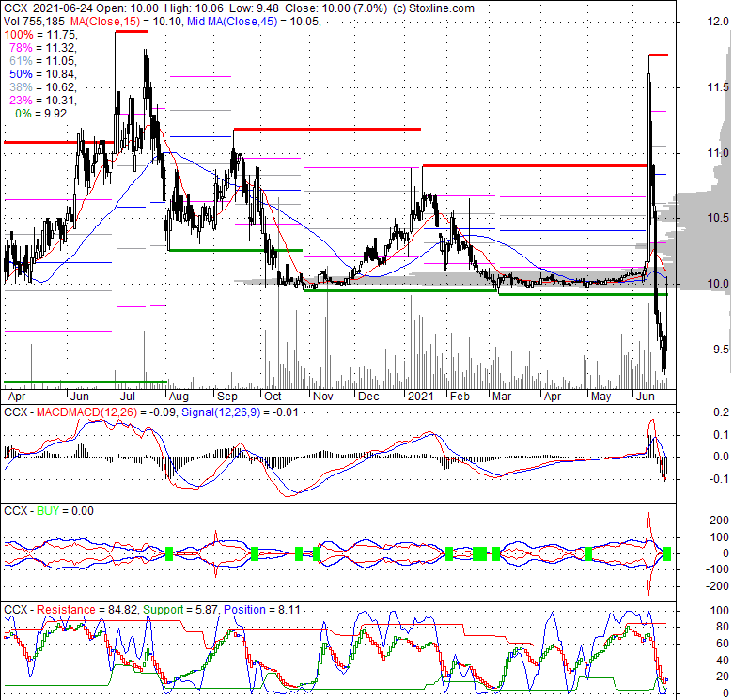Screen dimensions: 733x700
Task: Click the green support line near 9.92
Action: (x=584, y=295)
